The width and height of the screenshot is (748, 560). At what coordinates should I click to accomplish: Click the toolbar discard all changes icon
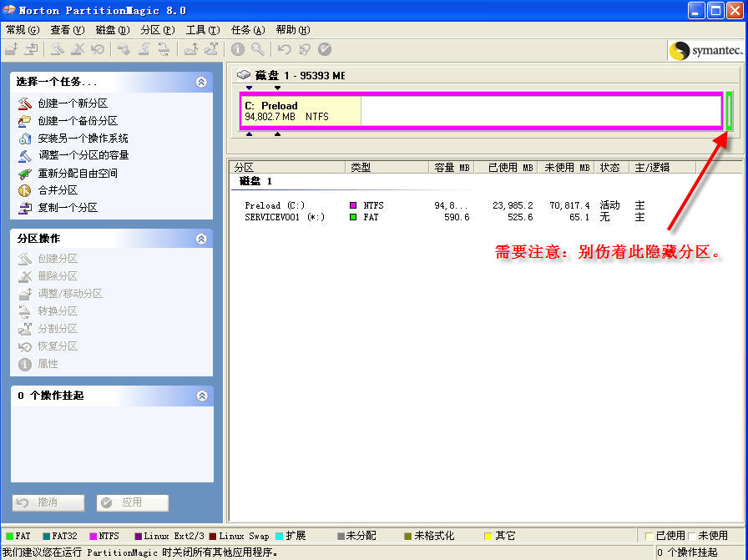305,49
